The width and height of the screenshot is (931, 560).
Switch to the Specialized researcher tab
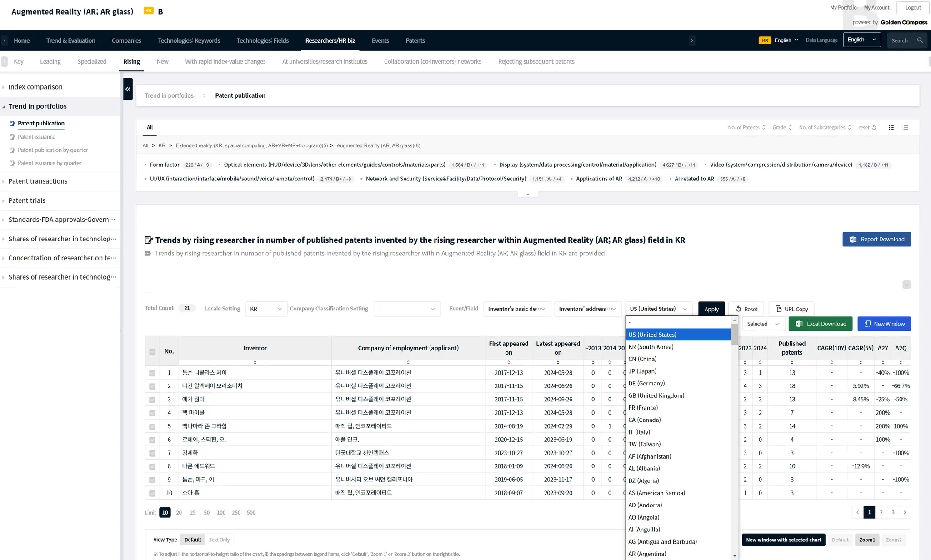pyautogui.click(x=92, y=62)
